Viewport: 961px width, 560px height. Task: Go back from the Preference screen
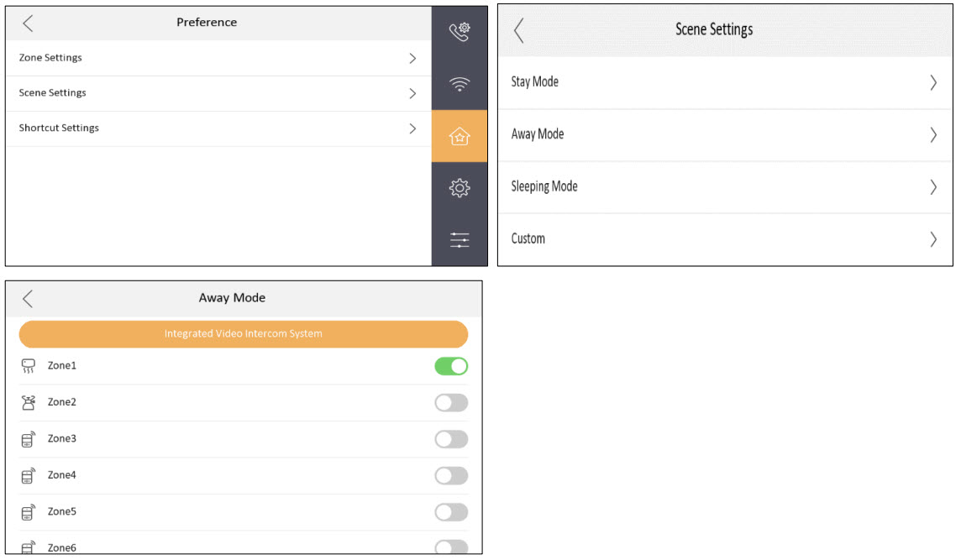coord(28,23)
